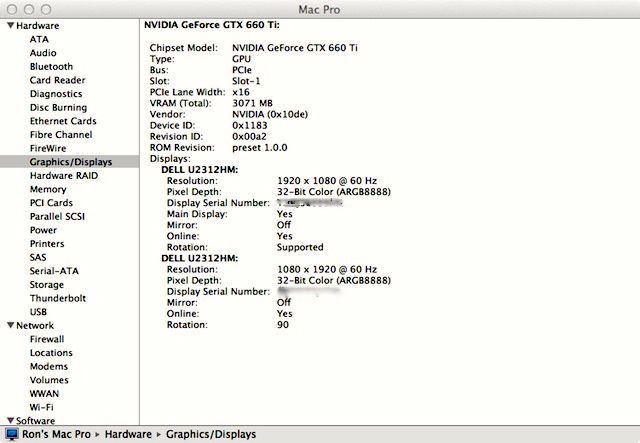
Task: Click the window zoom button
Action: (x=46, y=9)
